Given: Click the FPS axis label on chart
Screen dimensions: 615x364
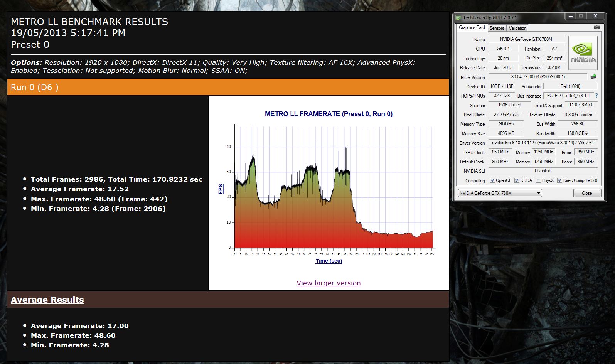Looking at the screenshot, I should tap(221, 189).
